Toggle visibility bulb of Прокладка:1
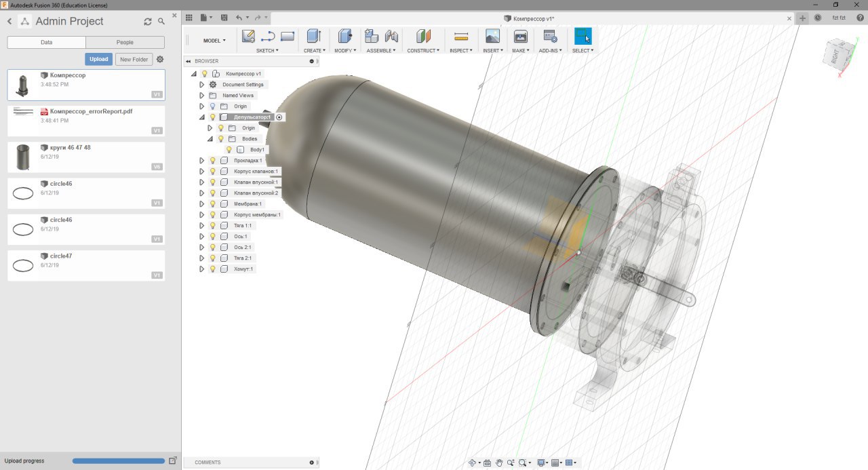 pos(212,161)
